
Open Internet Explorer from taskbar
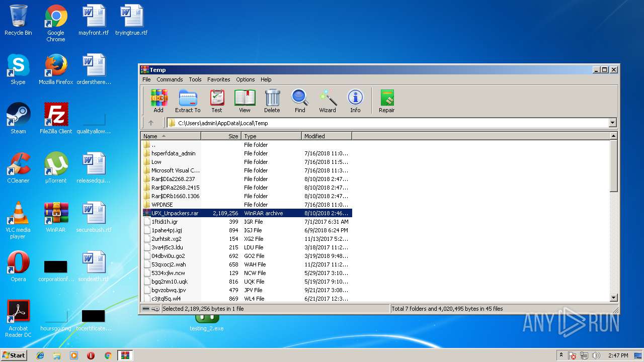coord(40,355)
